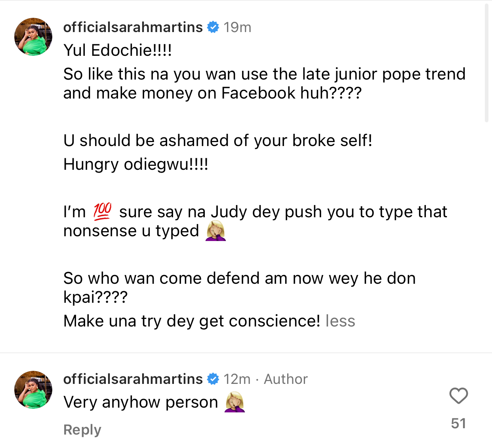Click the Author label on the reply

point(285,379)
